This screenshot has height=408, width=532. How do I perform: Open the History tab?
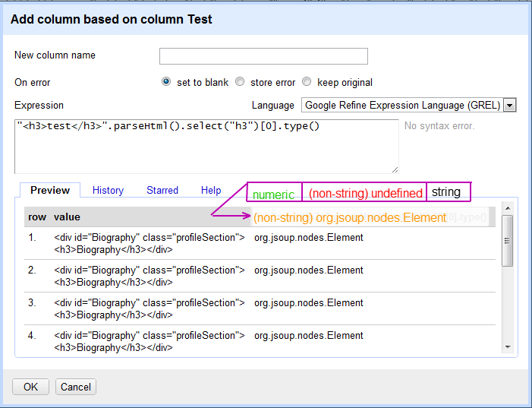coord(108,190)
